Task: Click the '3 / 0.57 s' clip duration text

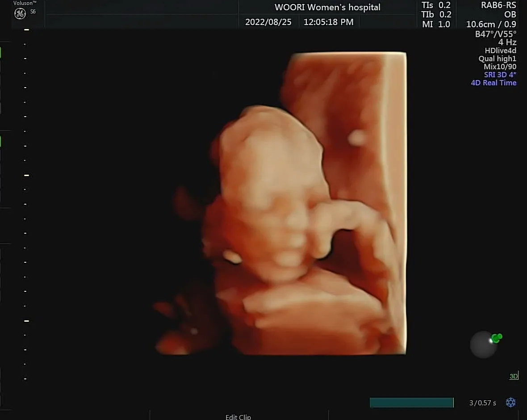Action: click(483, 403)
